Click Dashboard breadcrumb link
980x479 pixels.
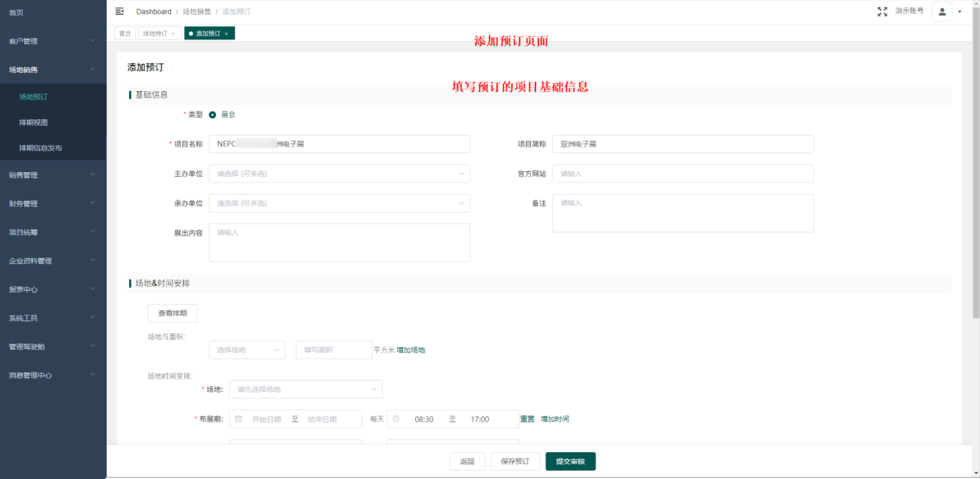click(x=154, y=11)
